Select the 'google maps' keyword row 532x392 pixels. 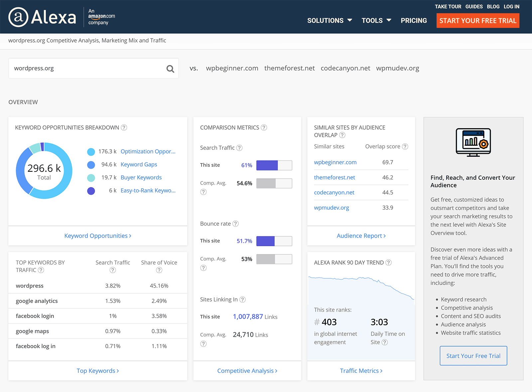tap(98, 331)
